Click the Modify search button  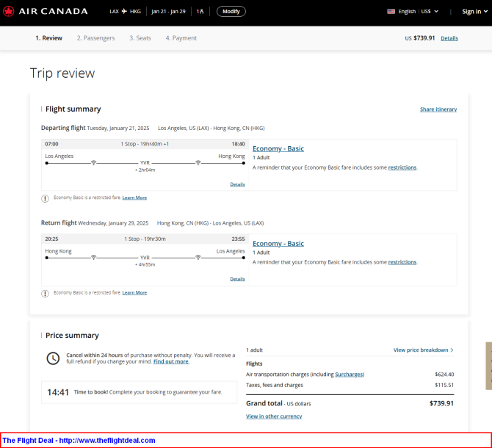231,11
